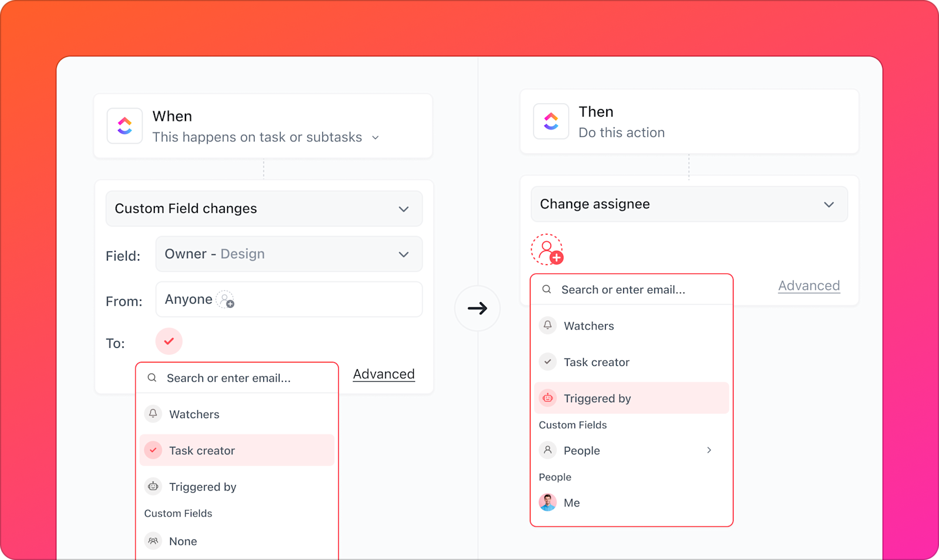Click the ClickUp logo on the When card
This screenshot has height=560, width=939.
[124, 125]
